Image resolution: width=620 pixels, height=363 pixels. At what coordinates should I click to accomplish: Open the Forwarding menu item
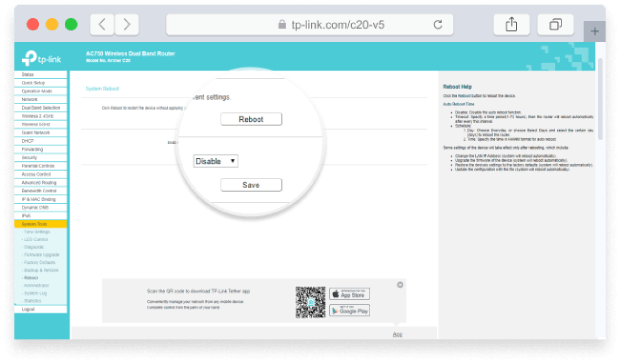[x=41, y=149]
